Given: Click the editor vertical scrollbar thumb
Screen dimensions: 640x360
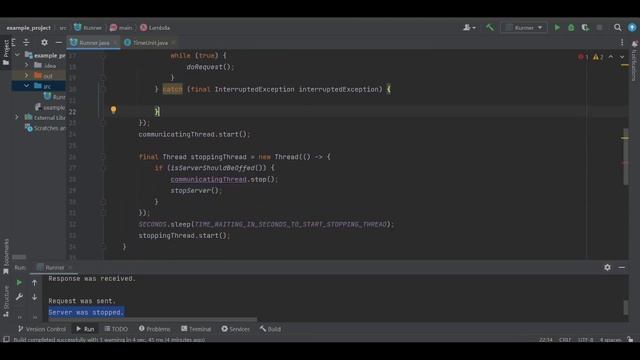Looking at the screenshot, I should click(625, 156).
